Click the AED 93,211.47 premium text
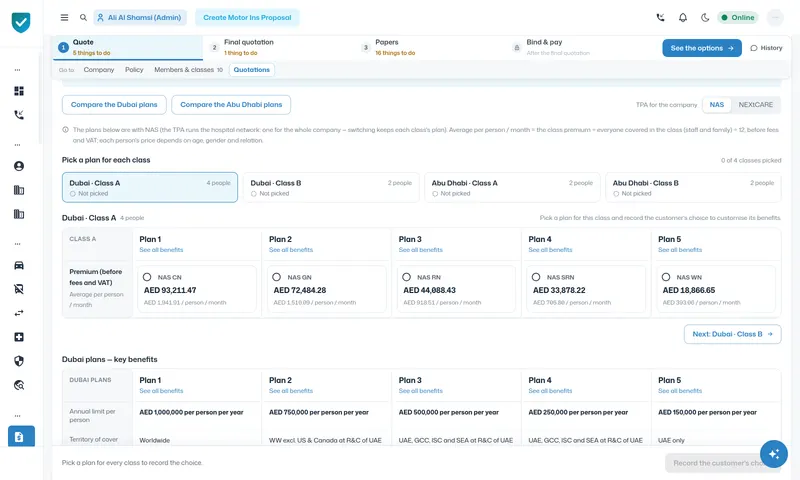 tap(170, 290)
